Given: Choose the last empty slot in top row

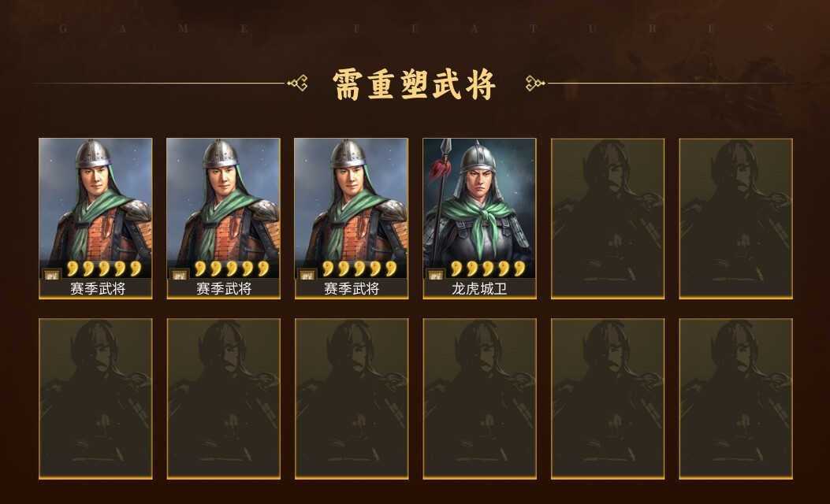Looking at the screenshot, I should tap(735, 218).
